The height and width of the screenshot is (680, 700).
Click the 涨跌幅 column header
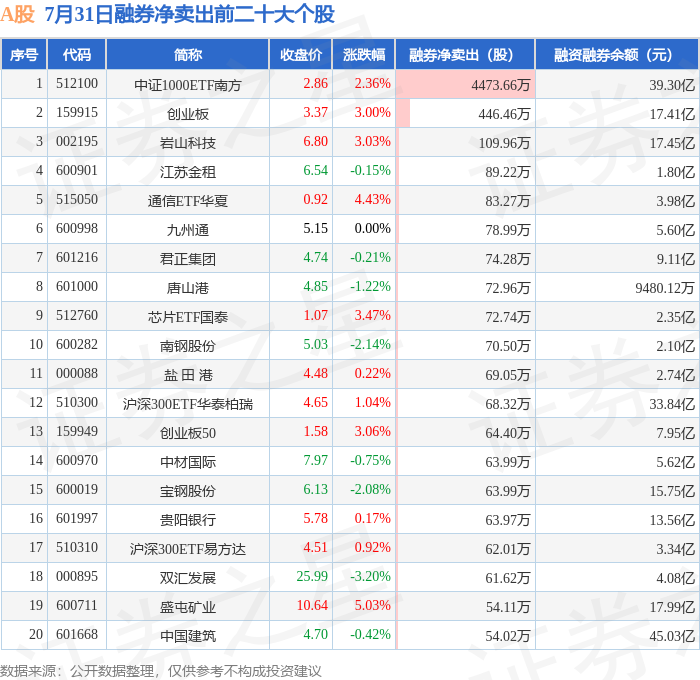364,54
